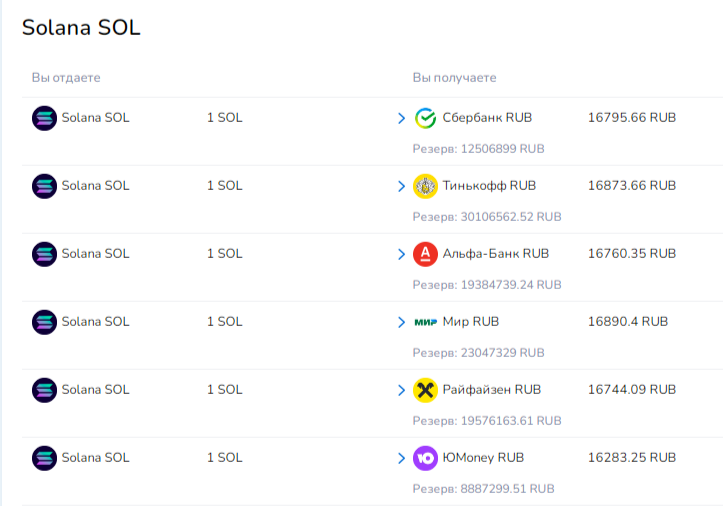Click the Solana icon in the Tinkoff row
The width and height of the screenshot is (723, 506).
[44, 186]
